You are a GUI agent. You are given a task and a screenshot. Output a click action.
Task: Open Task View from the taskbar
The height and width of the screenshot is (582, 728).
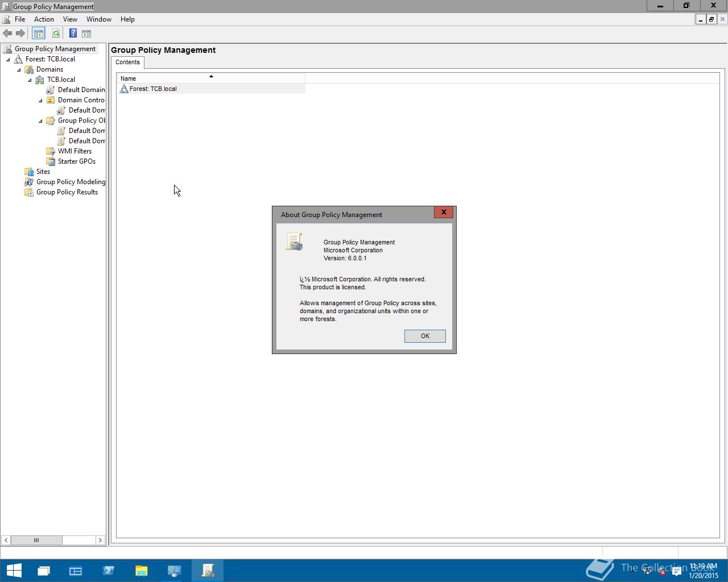click(x=43, y=570)
